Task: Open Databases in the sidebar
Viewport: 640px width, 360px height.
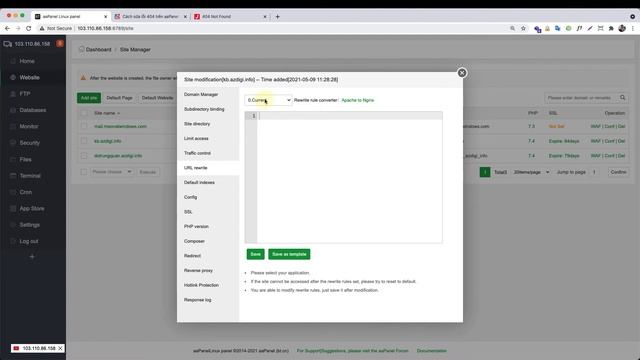Action: tap(33, 110)
